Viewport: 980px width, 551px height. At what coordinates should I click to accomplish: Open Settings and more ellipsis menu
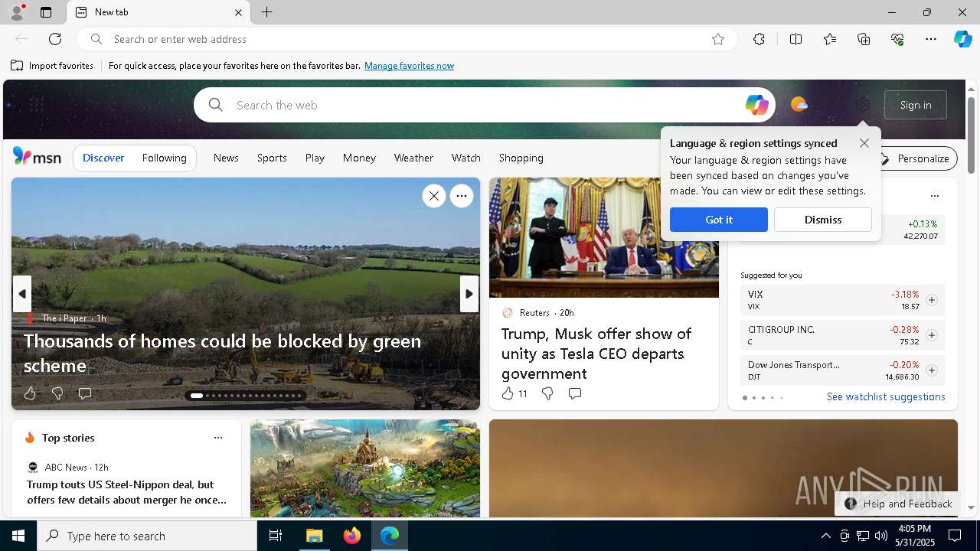931,39
